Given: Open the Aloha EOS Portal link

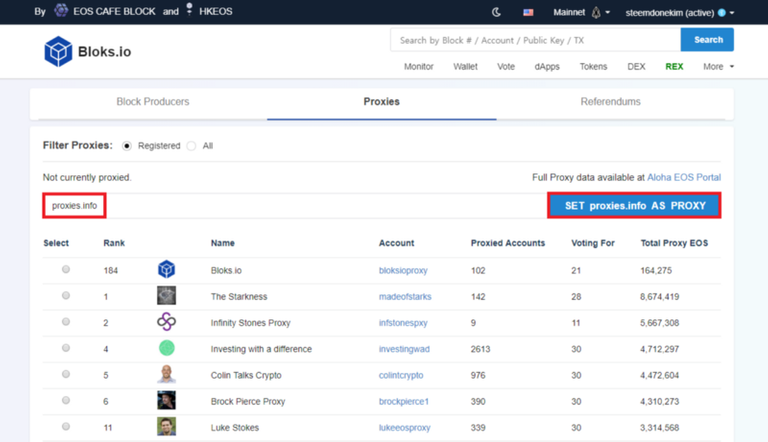Looking at the screenshot, I should 684,177.
